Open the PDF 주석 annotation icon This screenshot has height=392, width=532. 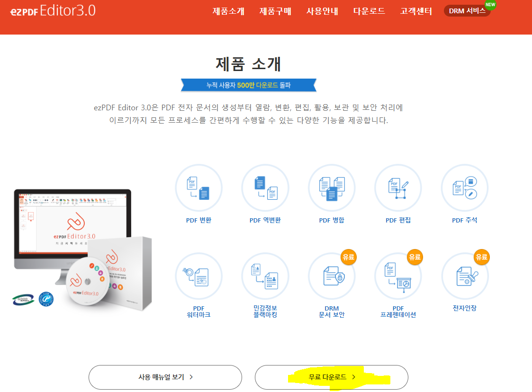465,187
